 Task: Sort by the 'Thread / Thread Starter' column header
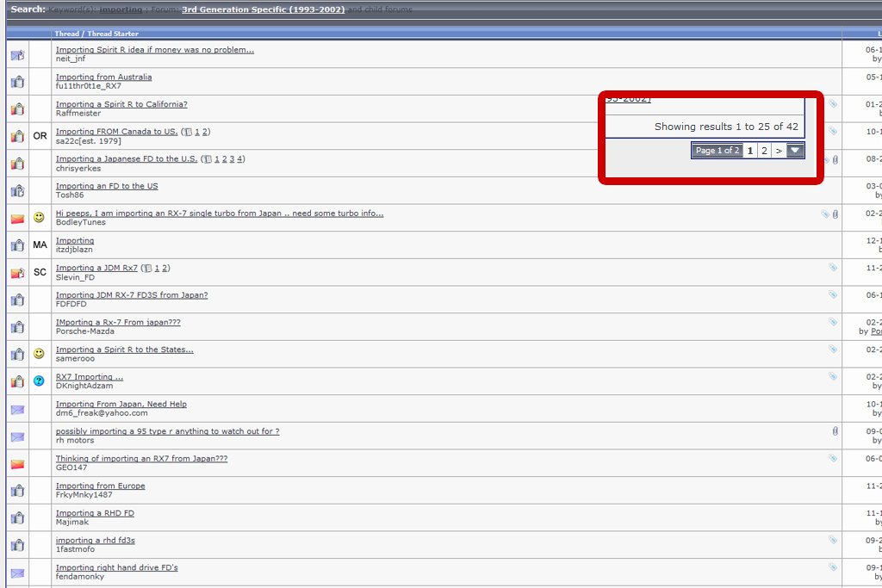click(96, 34)
